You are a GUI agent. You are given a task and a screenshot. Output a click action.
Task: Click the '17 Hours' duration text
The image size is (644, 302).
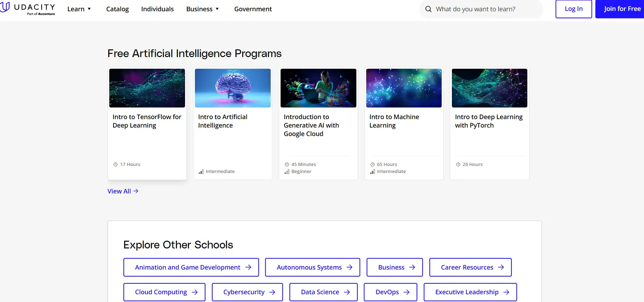130,165
